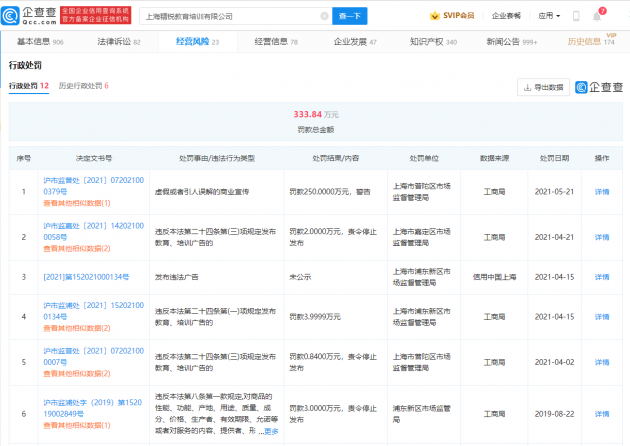
Task: Click the 导出数据 download icon button
Action: tap(543, 87)
